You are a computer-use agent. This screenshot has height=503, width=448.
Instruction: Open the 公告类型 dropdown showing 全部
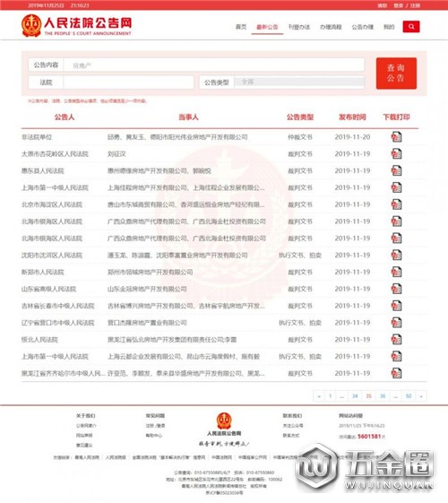pyautogui.click(x=299, y=82)
